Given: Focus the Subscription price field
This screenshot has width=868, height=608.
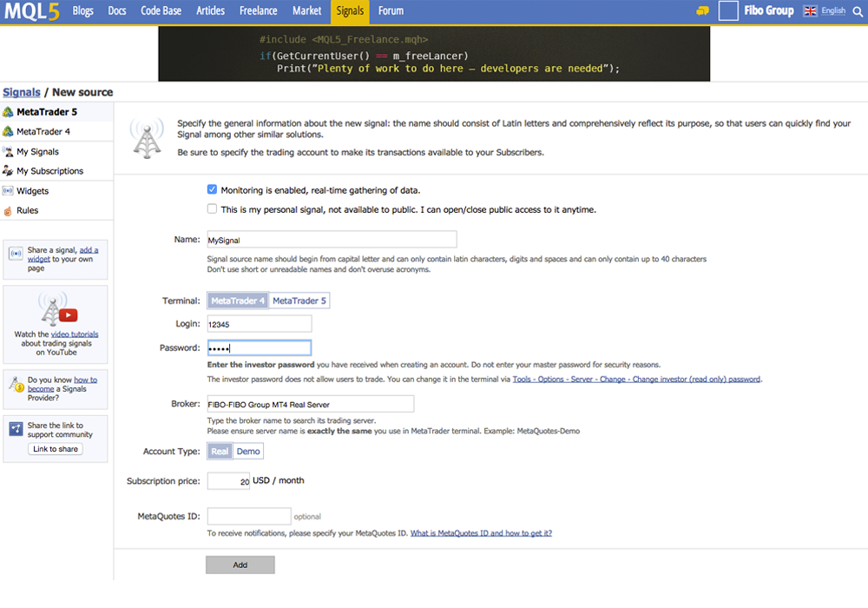Looking at the screenshot, I should click(x=228, y=480).
